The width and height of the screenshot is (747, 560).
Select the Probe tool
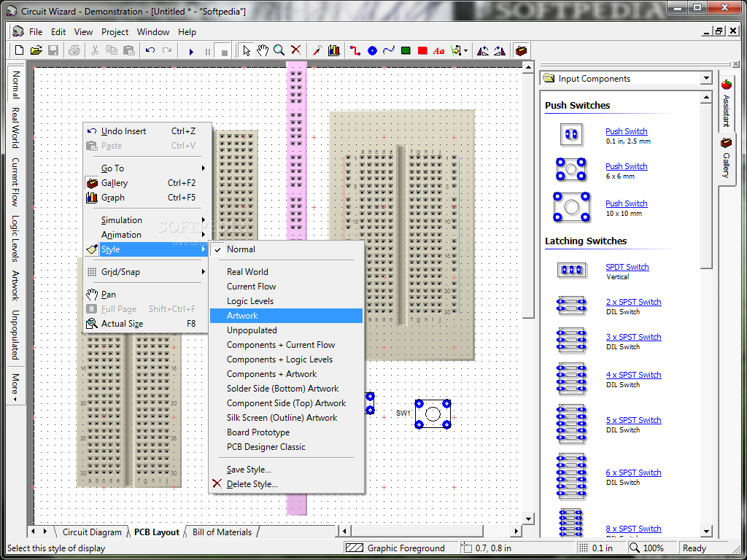(317, 50)
